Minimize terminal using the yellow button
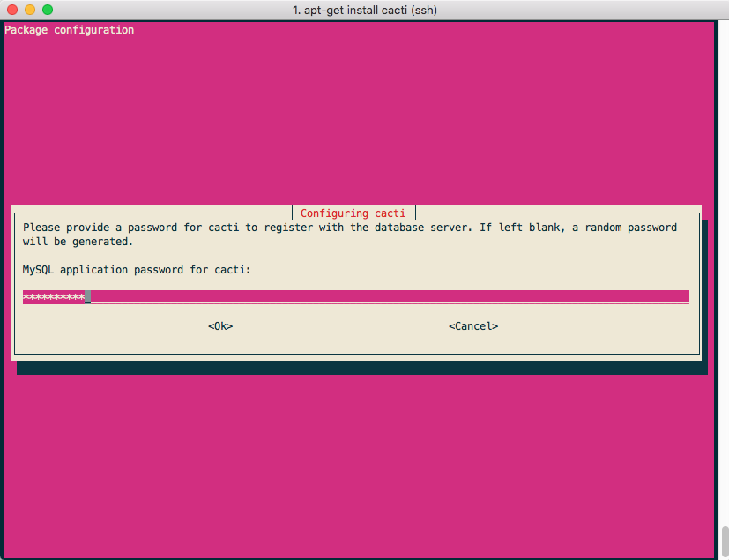Image resolution: width=729 pixels, height=560 pixels. [30, 10]
